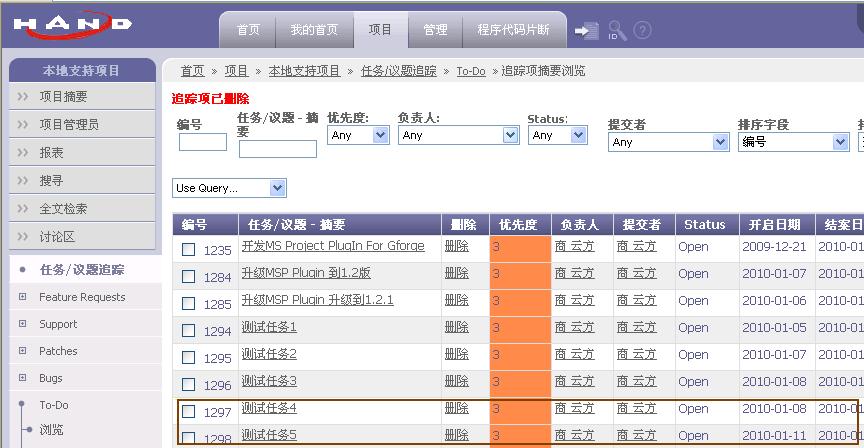This screenshot has width=864, height=448.
Task: Tick the checkbox for item 1235
Action: coord(188,250)
